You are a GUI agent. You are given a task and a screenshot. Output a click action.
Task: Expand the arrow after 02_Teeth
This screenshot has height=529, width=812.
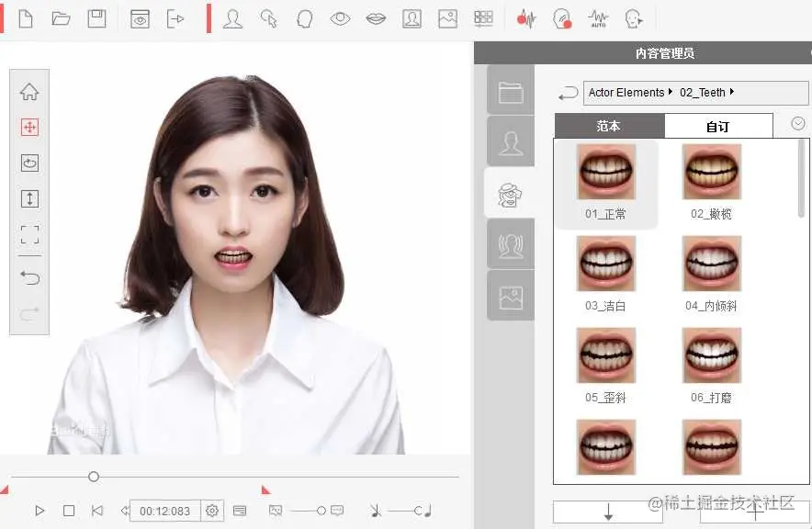(732, 92)
